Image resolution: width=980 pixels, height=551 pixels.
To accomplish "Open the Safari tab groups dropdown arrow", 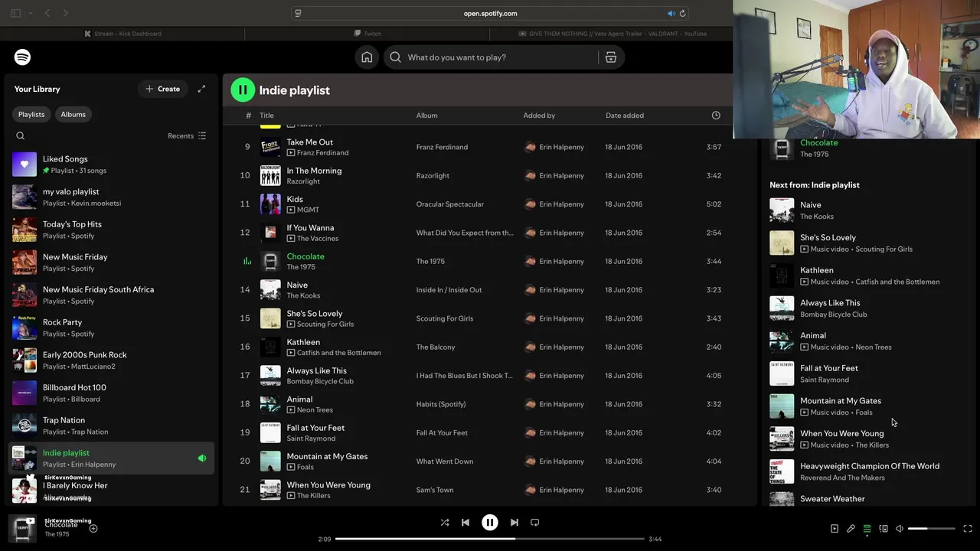I will pyautogui.click(x=31, y=13).
